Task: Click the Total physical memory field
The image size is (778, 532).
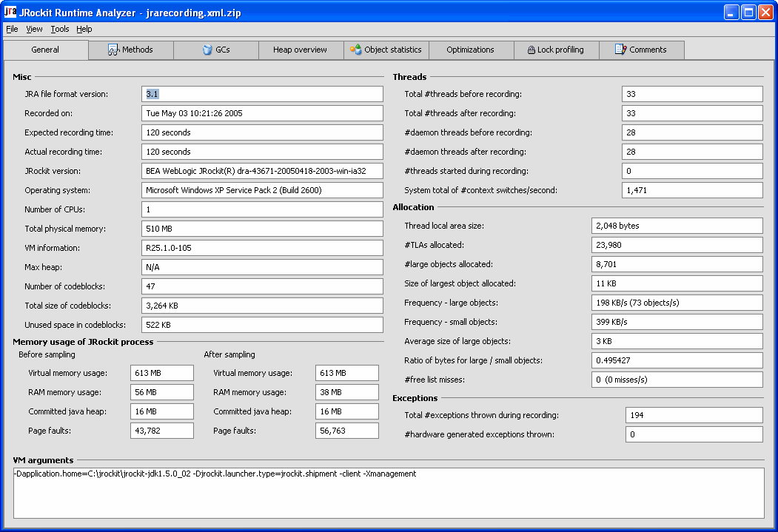Action: 262,229
